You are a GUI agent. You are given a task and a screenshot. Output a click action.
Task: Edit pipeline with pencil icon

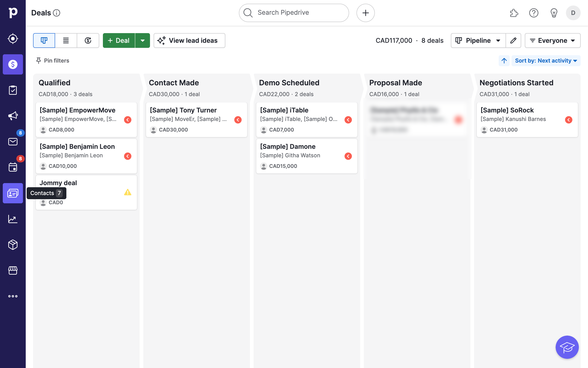pos(513,40)
